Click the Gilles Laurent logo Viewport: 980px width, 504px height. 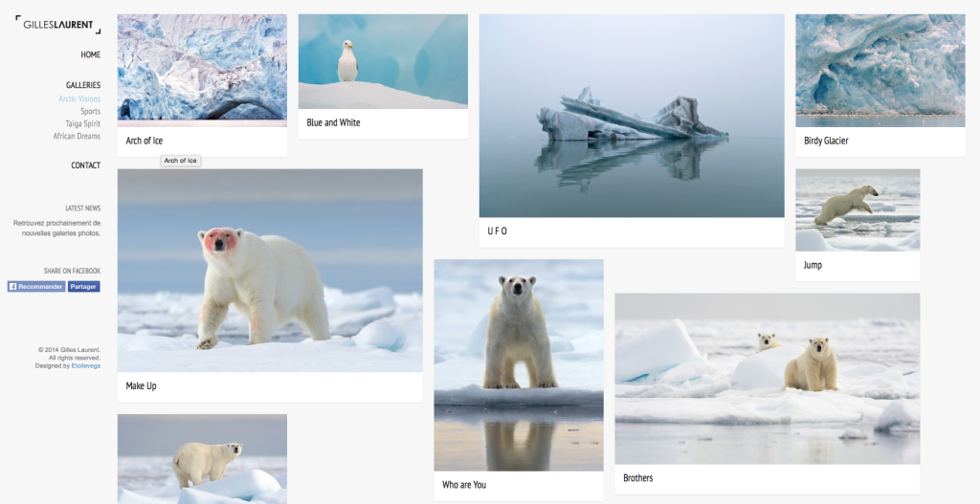[x=58, y=25]
